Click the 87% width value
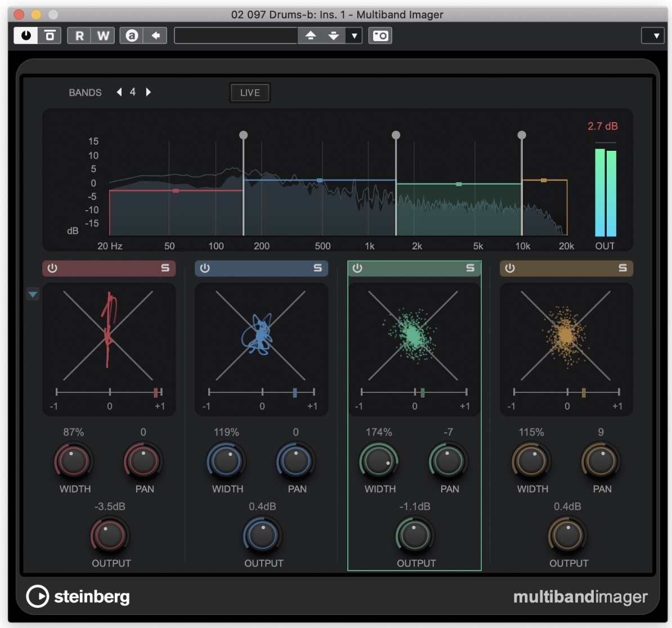This screenshot has height=628, width=672. click(x=74, y=432)
